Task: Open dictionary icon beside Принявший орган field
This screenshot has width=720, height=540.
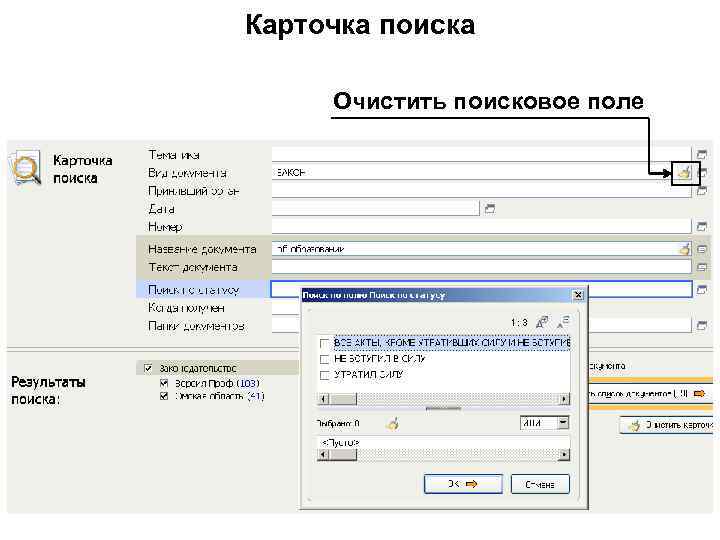Action: point(702,191)
